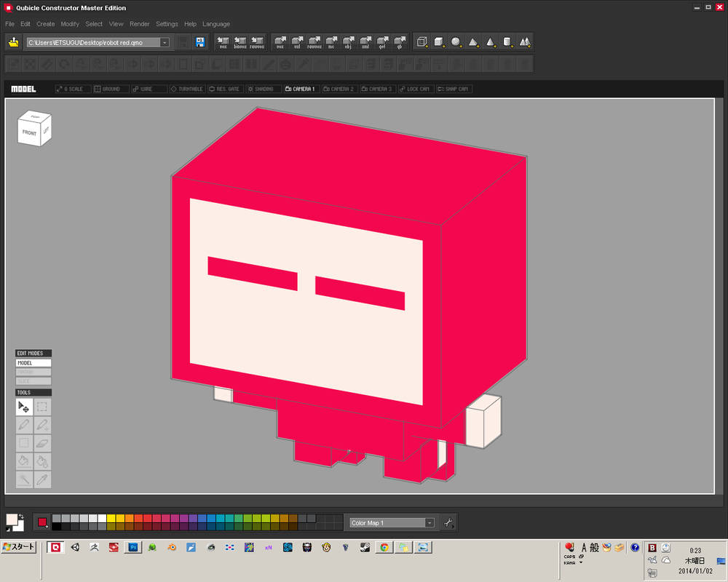728x582 pixels.
Task: Open the Render menu
Action: [x=139, y=24]
